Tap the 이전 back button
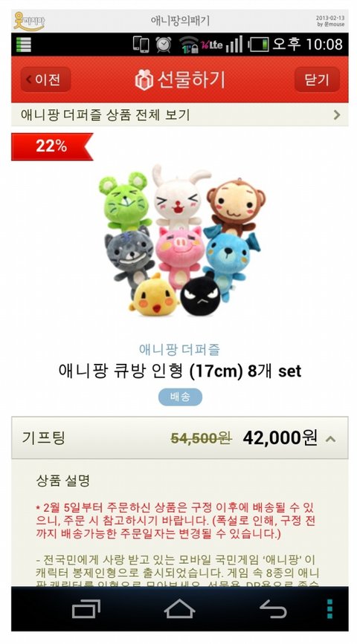 click(45, 79)
